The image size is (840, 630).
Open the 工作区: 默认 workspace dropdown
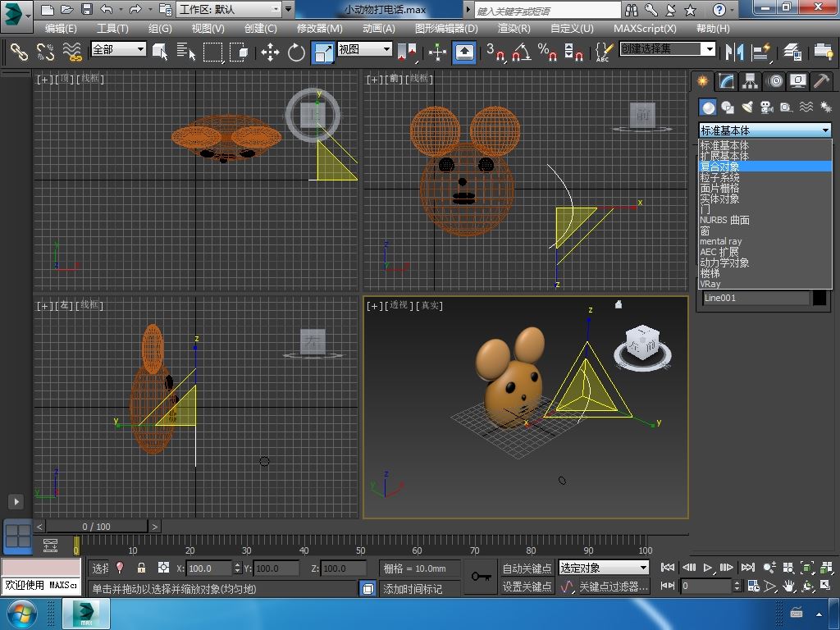click(x=230, y=9)
